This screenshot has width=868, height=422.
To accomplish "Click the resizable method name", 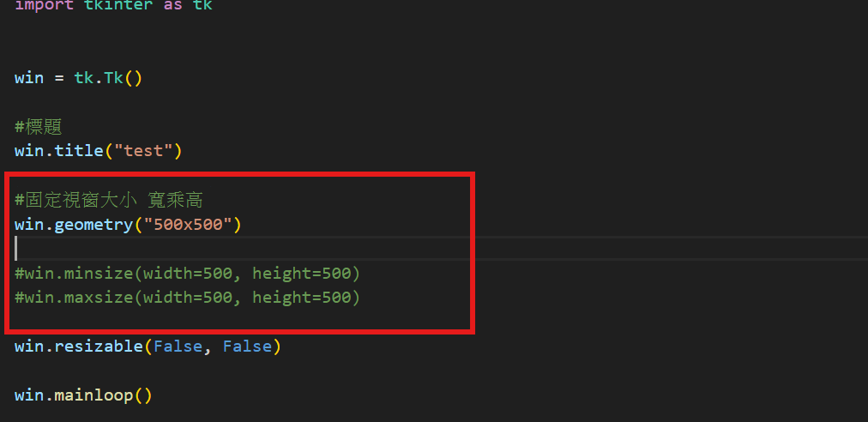I will pyautogui.click(x=99, y=347).
